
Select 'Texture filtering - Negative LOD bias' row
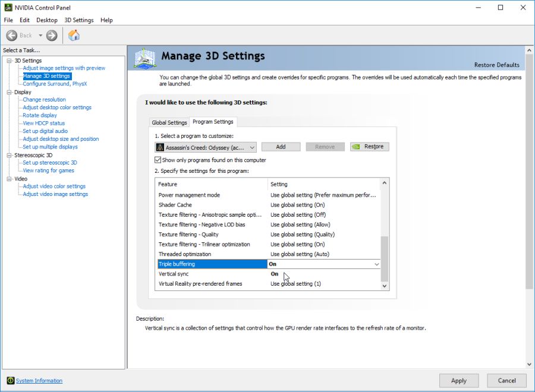pyautogui.click(x=268, y=225)
